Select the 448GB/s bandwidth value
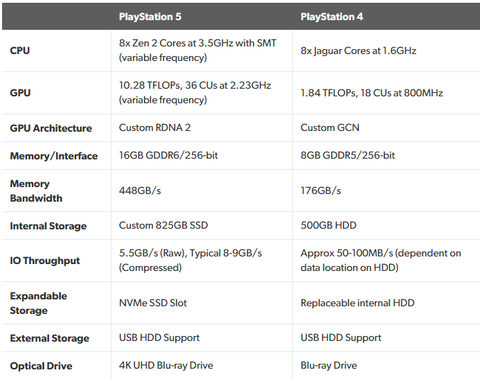 [140, 191]
